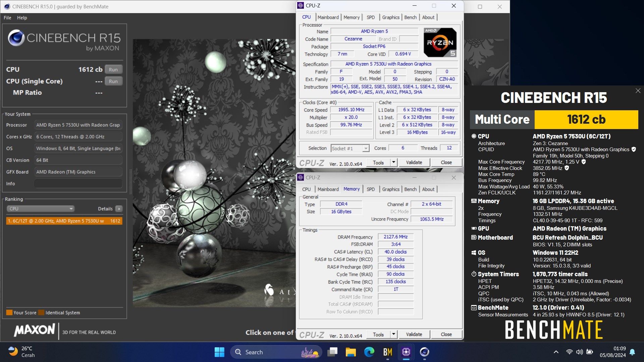Open the Help menu in Cinebench

(x=22, y=18)
